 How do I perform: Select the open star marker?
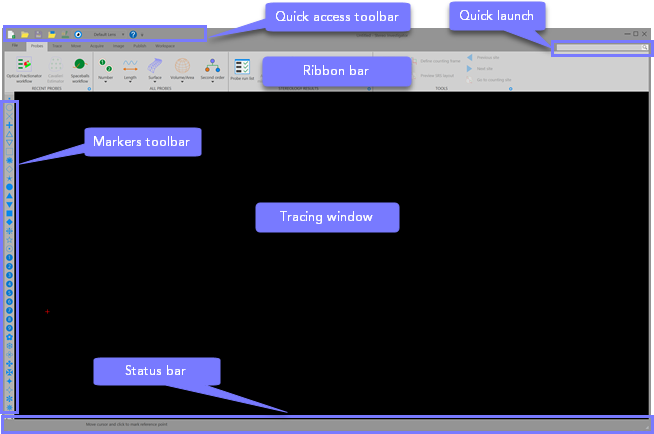9,240
